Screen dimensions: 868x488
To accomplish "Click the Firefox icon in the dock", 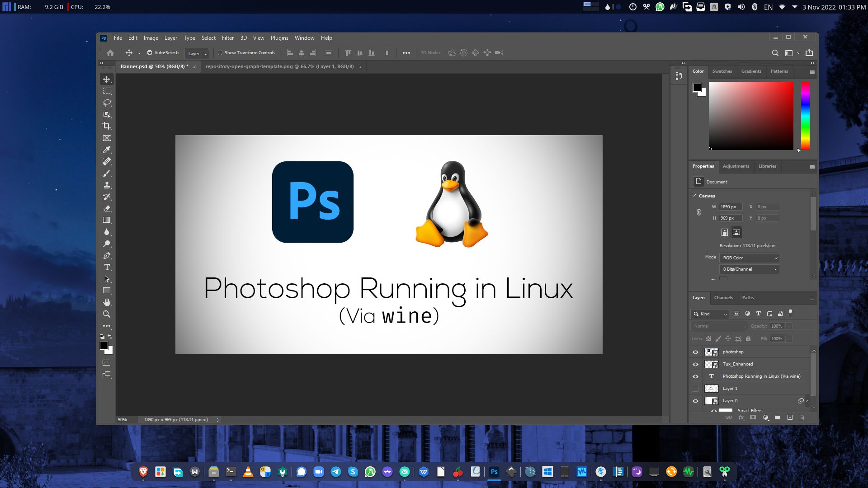I will click(x=601, y=472).
